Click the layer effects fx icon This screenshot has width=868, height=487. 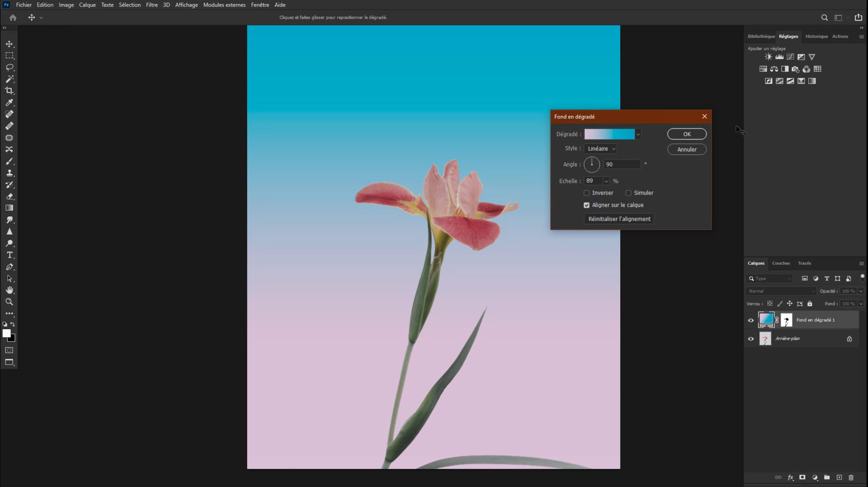[791, 478]
